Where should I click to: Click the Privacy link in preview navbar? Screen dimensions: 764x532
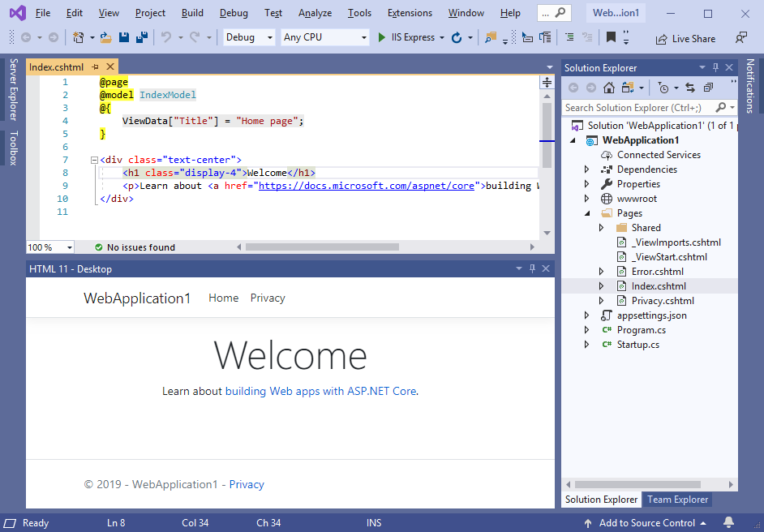click(x=268, y=298)
